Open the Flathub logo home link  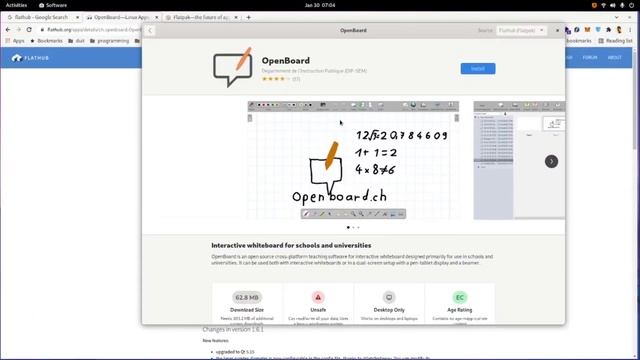click(x=30, y=58)
